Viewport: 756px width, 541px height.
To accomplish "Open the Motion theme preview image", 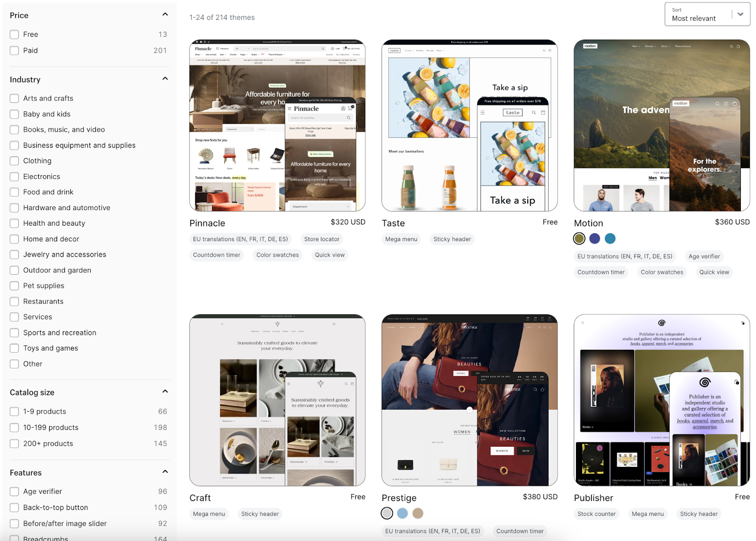I will point(662,126).
